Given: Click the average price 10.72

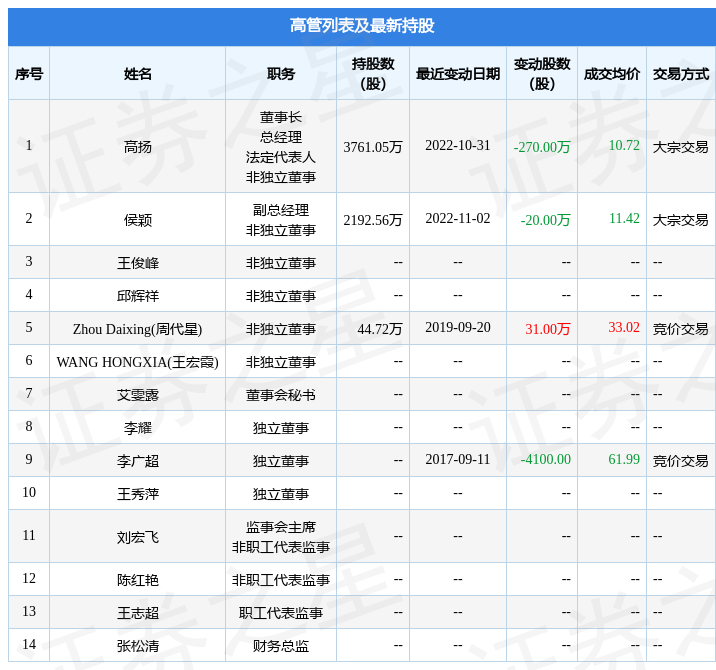Looking at the screenshot, I should point(624,145).
